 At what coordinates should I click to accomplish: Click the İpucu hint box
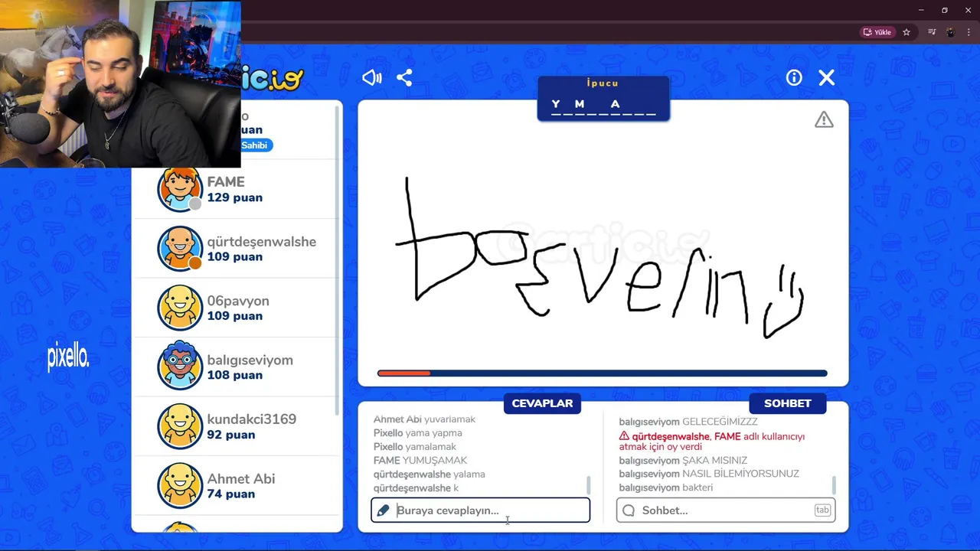click(603, 99)
